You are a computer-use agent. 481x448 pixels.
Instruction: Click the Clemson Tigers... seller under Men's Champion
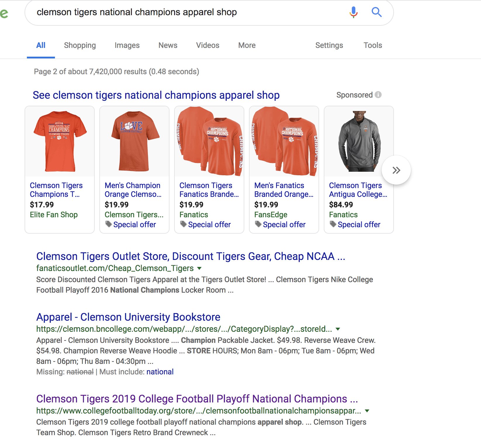coord(134,215)
